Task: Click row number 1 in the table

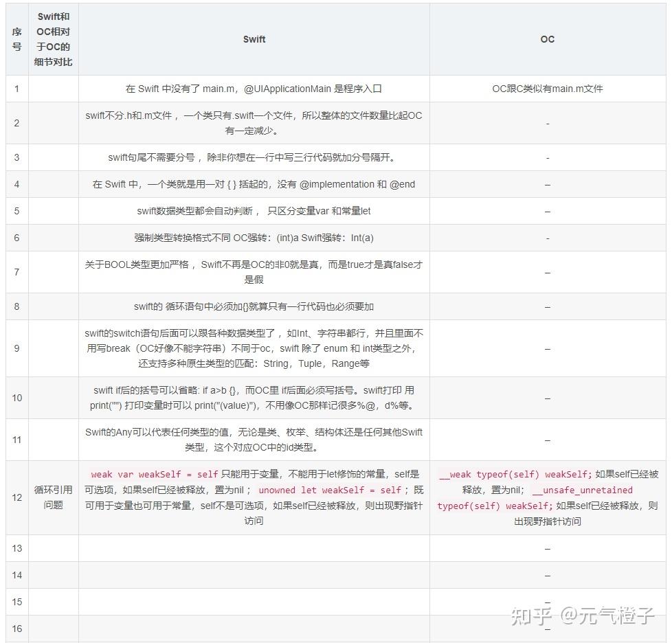Action: pyautogui.click(x=16, y=89)
